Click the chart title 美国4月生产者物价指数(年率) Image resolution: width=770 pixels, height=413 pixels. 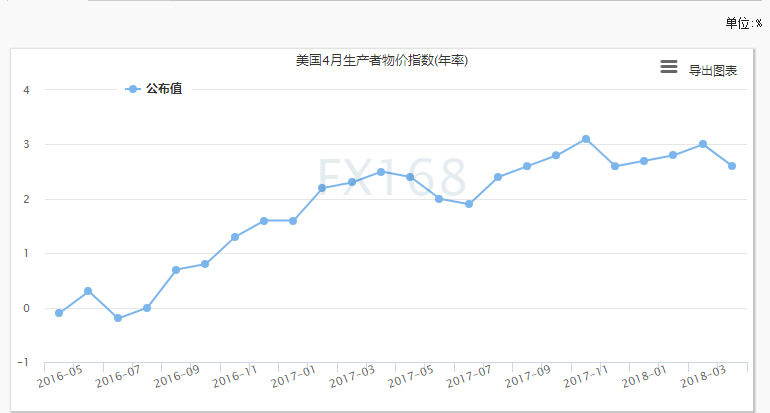(382, 60)
